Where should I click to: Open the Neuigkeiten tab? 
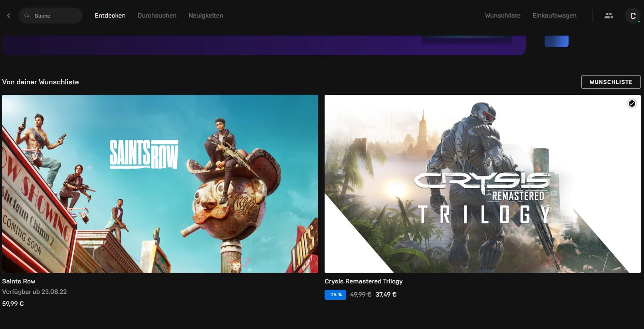[206, 16]
